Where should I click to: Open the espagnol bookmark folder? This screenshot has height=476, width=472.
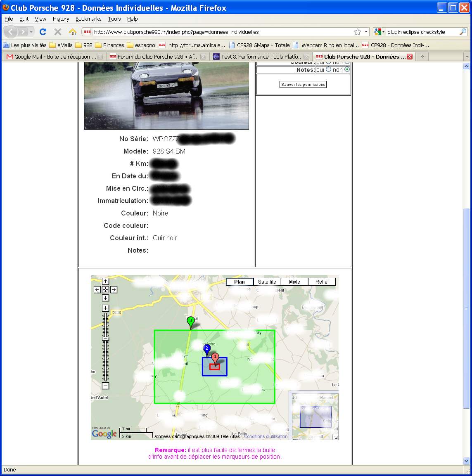pyautogui.click(x=142, y=45)
